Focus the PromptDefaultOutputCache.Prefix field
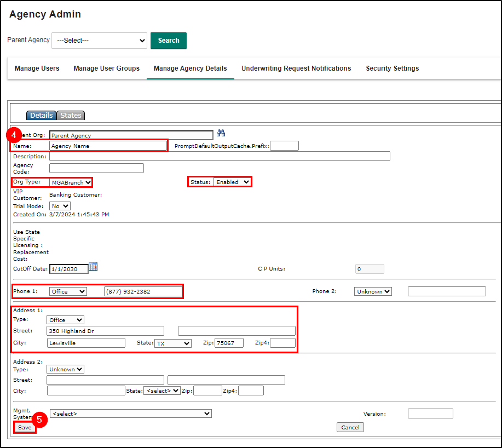Image resolution: width=502 pixels, height=448 pixels. pyautogui.click(x=284, y=146)
